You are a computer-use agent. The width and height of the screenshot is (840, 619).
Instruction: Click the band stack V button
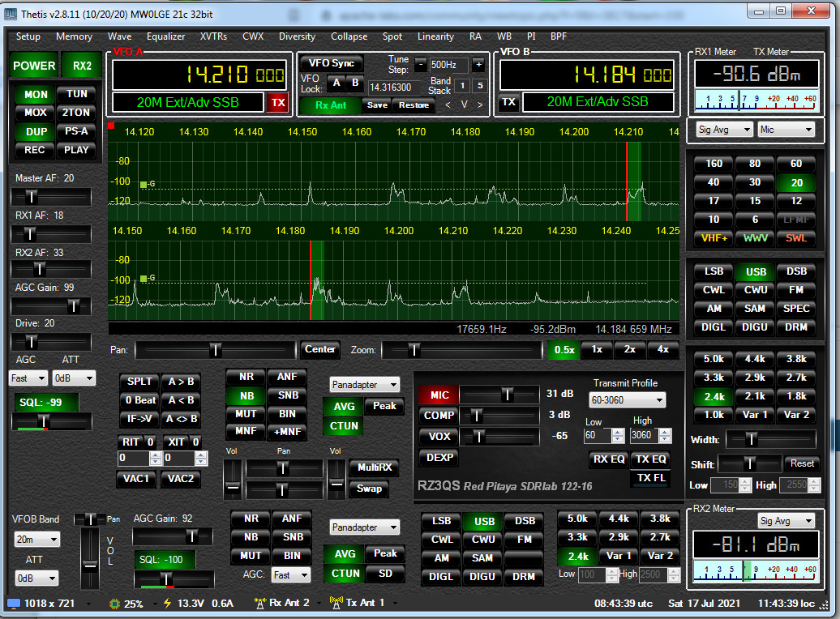pos(464,105)
